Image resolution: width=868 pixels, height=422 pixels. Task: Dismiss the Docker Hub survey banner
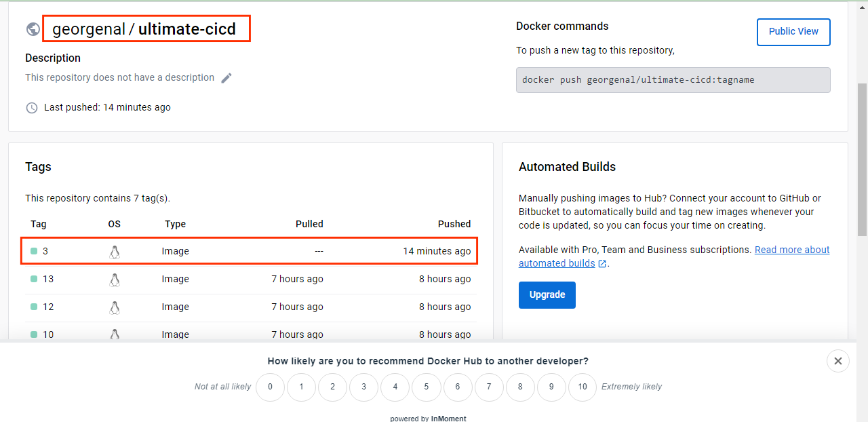pyautogui.click(x=837, y=361)
